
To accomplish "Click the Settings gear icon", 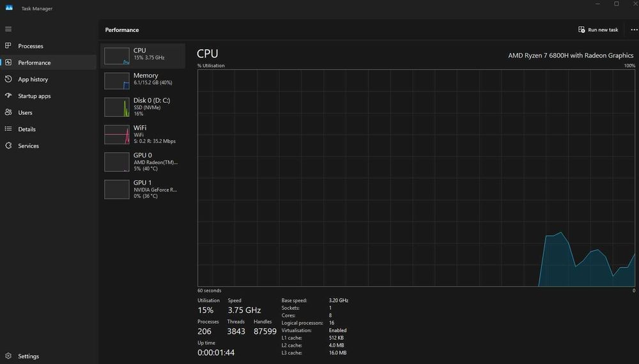I will click(x=8, y=356).
